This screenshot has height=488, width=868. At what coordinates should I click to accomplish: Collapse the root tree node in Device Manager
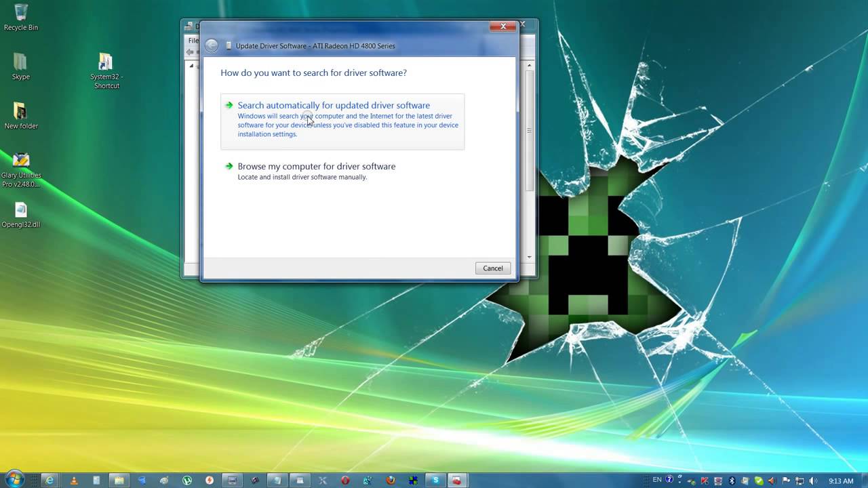coord(191,66)
